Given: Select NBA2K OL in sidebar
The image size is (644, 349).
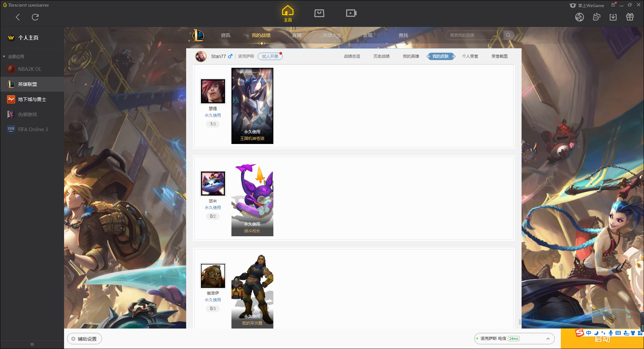Looking at the screenshot, I should pyautogui.click(x=32, y=69).
